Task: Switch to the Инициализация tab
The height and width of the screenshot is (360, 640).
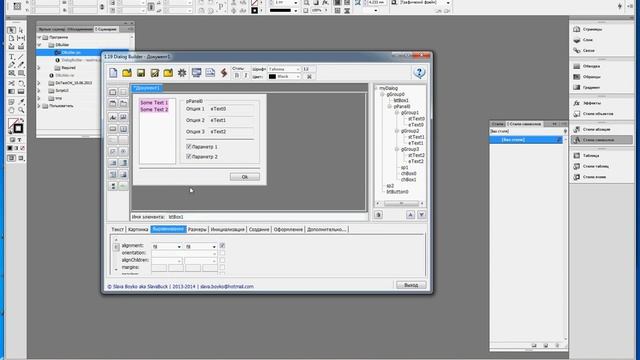Action: tap(228, 229)
